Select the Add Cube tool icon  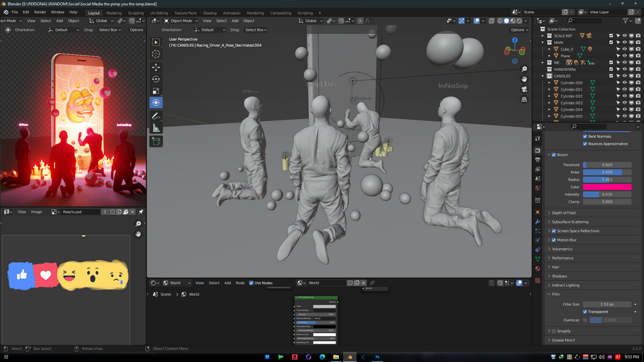coord(156,142)
